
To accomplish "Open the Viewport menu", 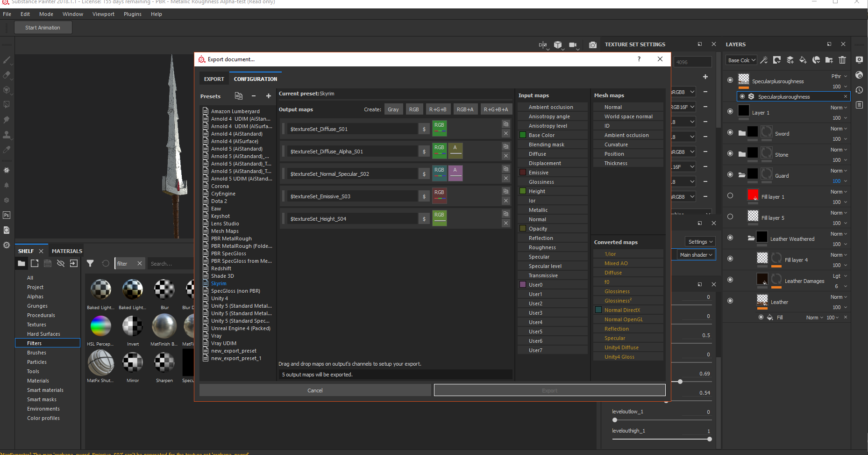I will coord(103,14).
